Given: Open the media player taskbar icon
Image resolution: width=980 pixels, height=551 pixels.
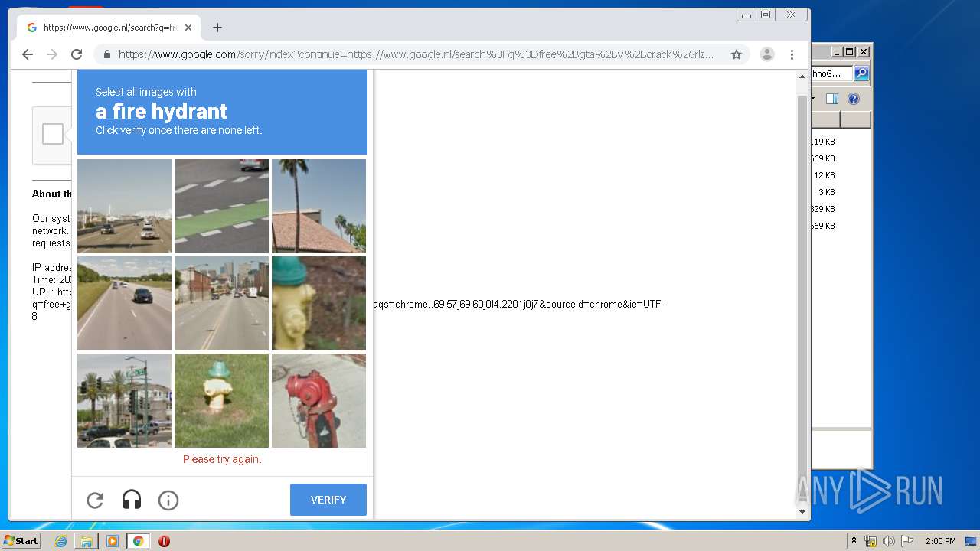Looking at the screenshot, I should 113,541.
